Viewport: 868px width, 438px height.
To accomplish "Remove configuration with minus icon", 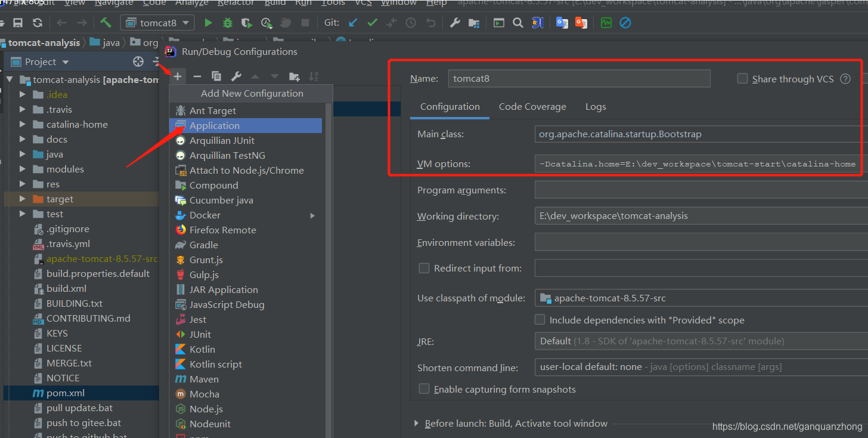I will (x=197, y=76).
